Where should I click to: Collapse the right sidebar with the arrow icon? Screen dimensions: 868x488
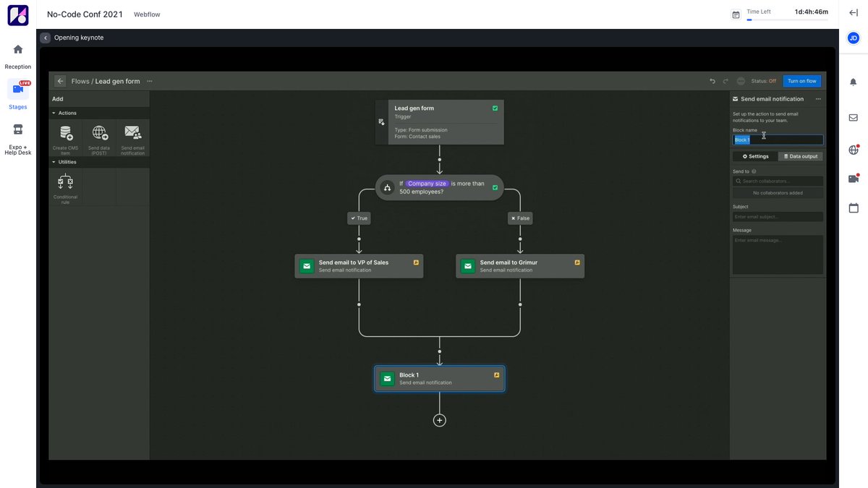tap(854, 12)
